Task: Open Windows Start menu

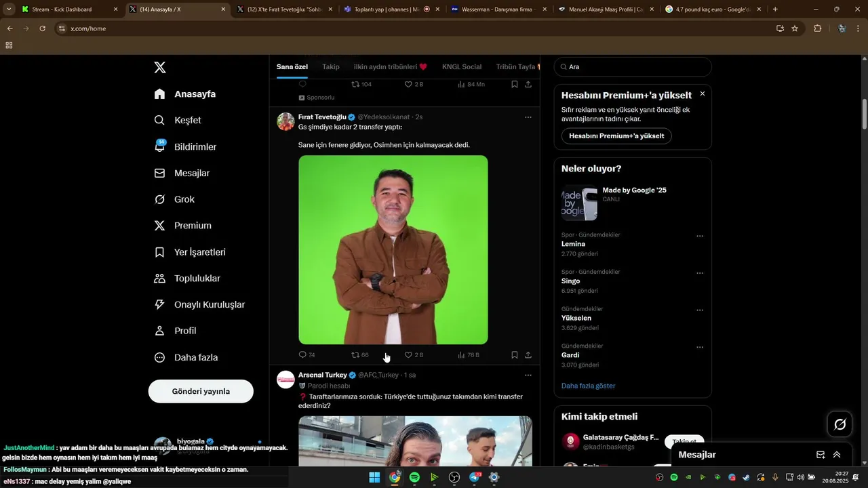Action: (x=374, y=477)
